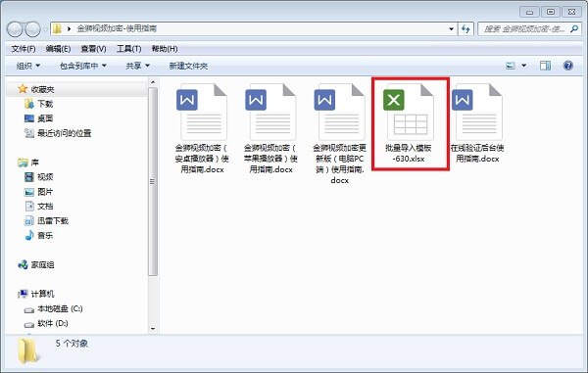Select 收藏夹 in the navigation pane
The image size is (588, 373).
(x=42, y=89)
